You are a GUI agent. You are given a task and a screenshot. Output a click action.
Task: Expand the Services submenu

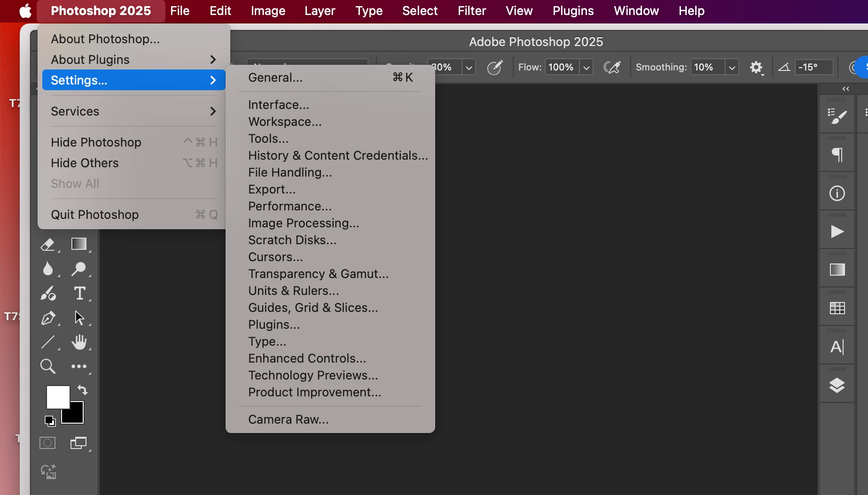[133, 111]
